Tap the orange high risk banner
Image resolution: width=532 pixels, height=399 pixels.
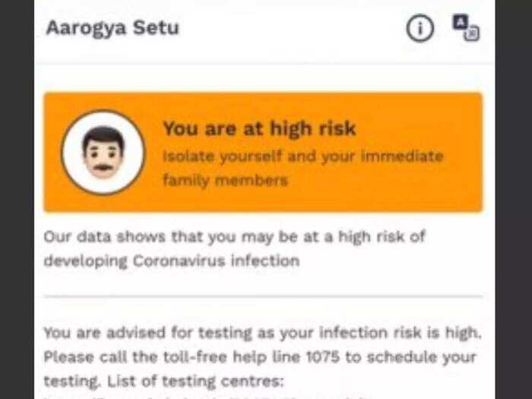coord(263,152)
